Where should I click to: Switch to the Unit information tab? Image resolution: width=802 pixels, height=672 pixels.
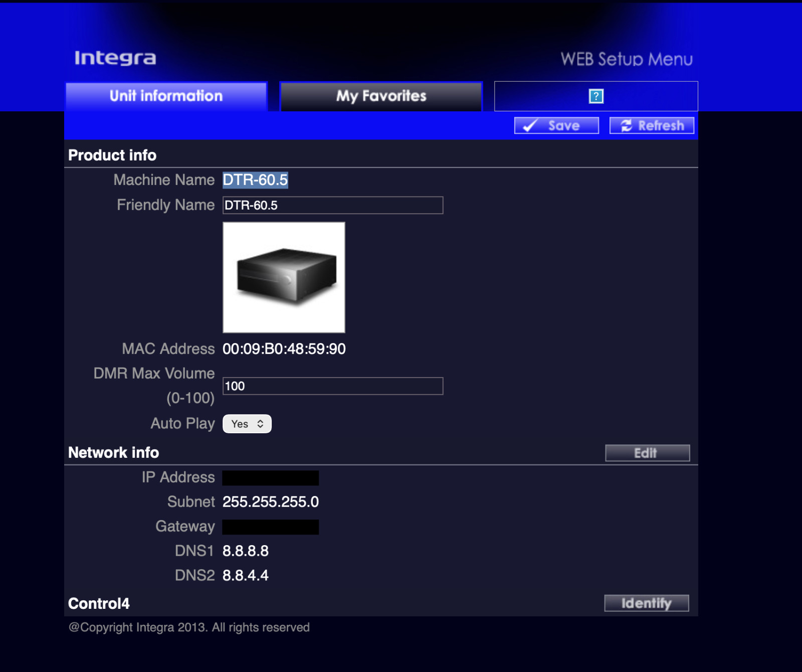tap(166, 96)
